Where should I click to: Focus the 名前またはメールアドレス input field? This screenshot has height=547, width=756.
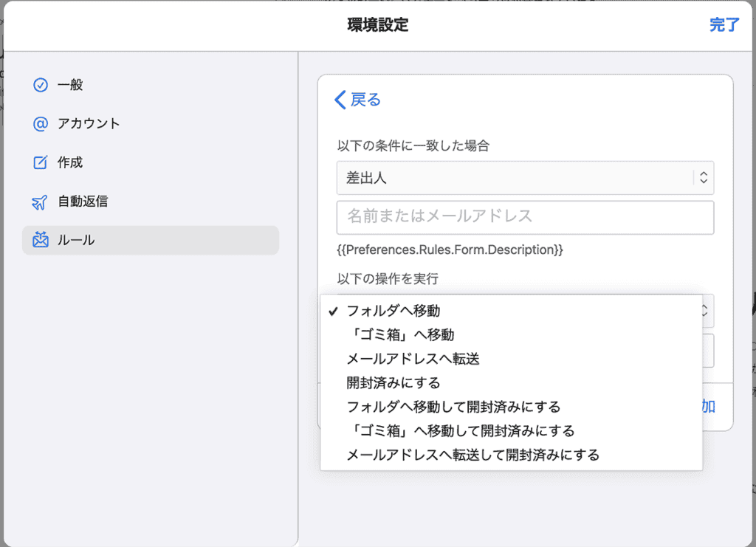click(x=525, y=217)
